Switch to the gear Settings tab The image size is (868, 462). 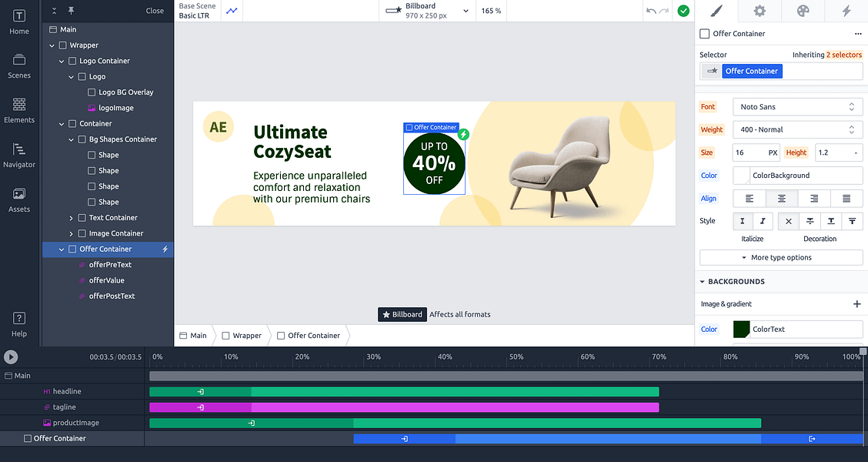759,11
